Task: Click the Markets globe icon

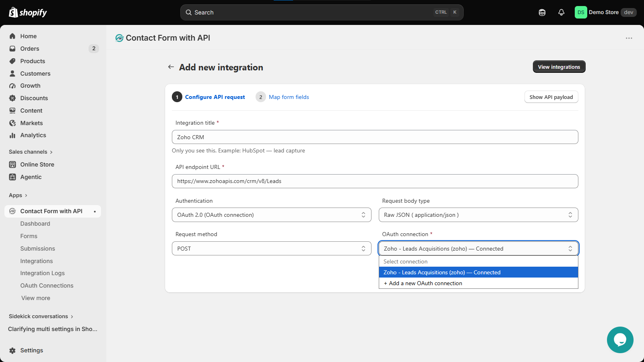Action: (x=12, y=123)
